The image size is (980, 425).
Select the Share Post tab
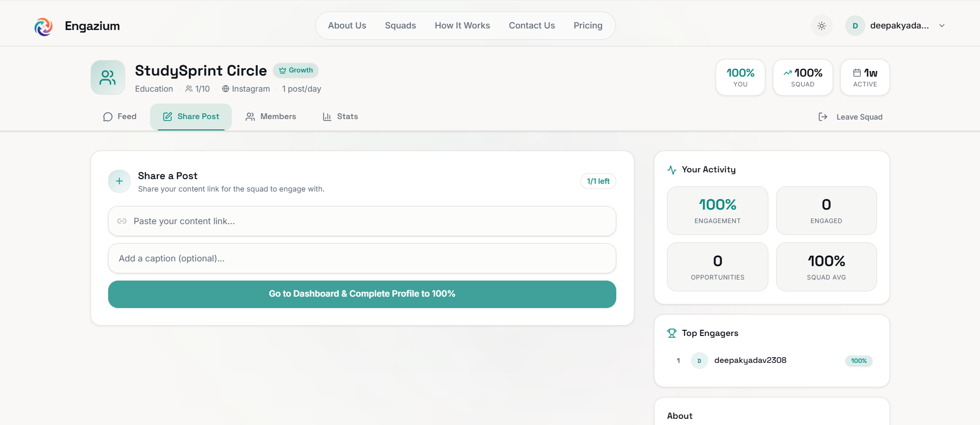click(x=191, y=117)
